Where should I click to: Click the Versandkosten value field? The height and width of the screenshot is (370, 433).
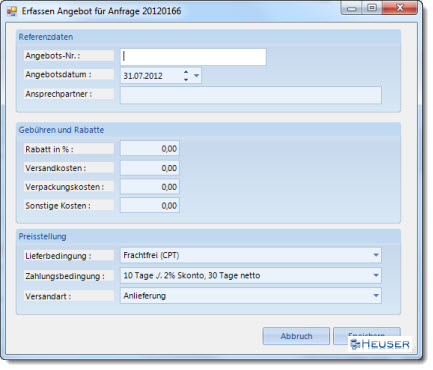pos(150,168)
